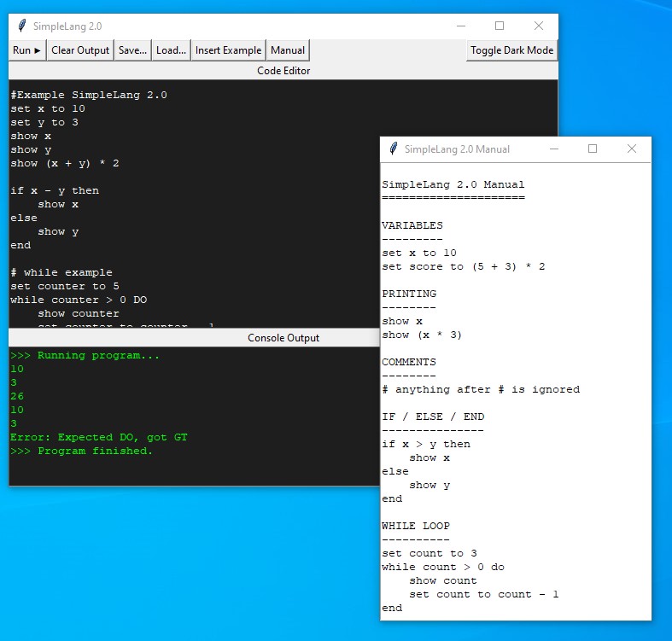
Task: Click '# anything after # is ignored' text
Action: (x=481, y=389)
